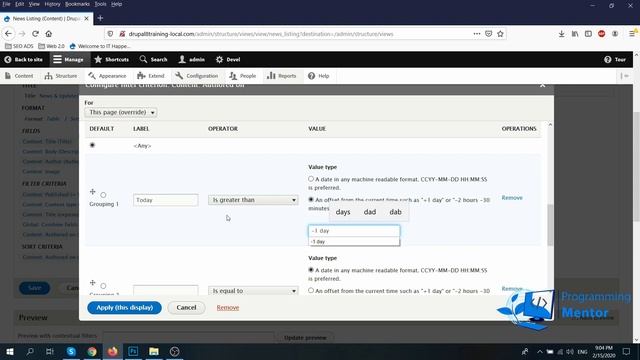Open the Reports admin menu
Screen dimensions: 640x360
tap(281, 76)
